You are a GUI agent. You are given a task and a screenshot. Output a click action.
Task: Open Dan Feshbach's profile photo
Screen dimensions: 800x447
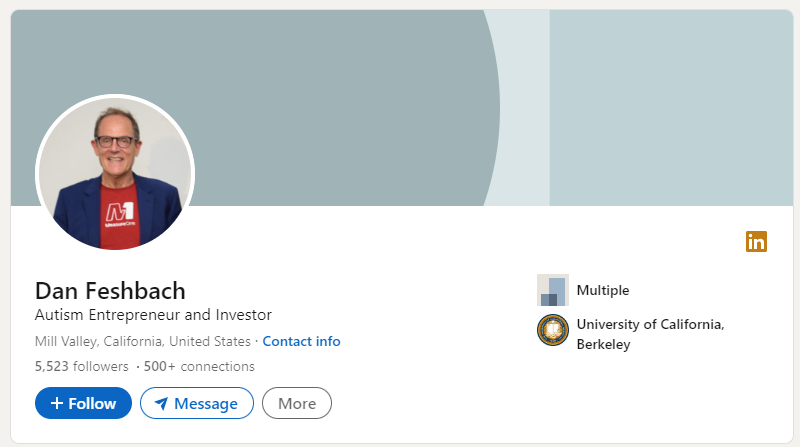115,173
